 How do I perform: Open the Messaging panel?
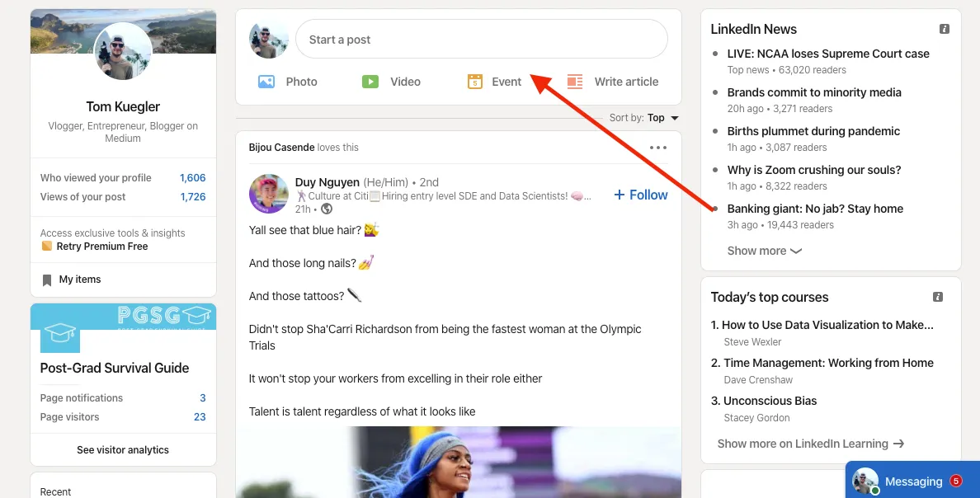coord(912,482)
